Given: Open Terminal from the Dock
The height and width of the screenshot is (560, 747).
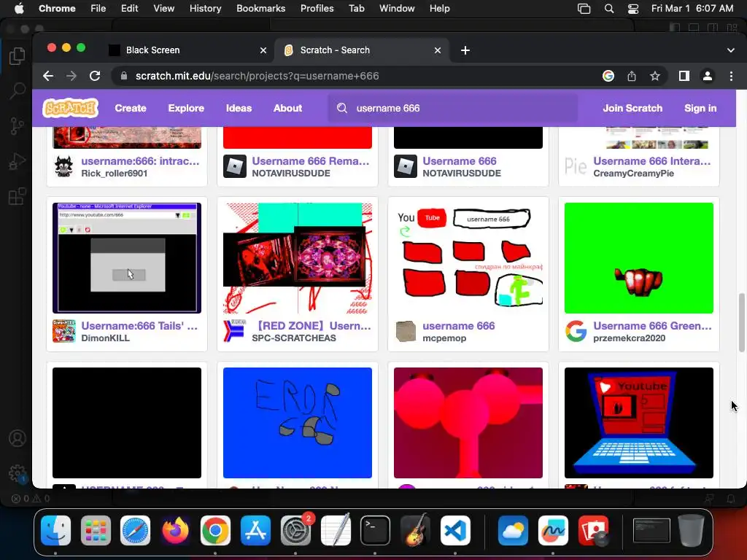Looking at the screenshot, I should 375,530.
